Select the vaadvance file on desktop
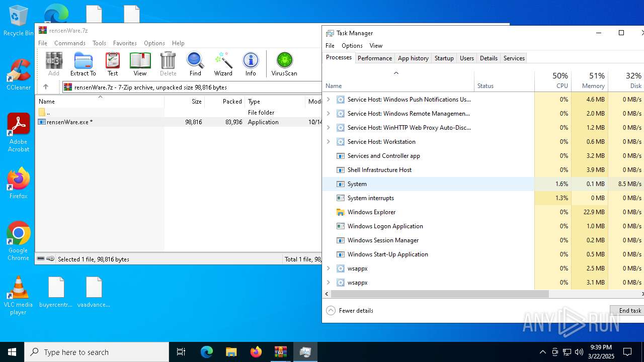This screenshot has width=644, height=362. (x=94, y=292)
